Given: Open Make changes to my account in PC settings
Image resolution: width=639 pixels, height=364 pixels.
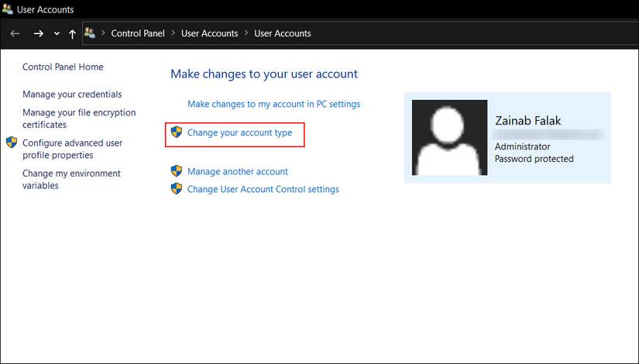Looking at the screenshot, I should pos(273,104).
